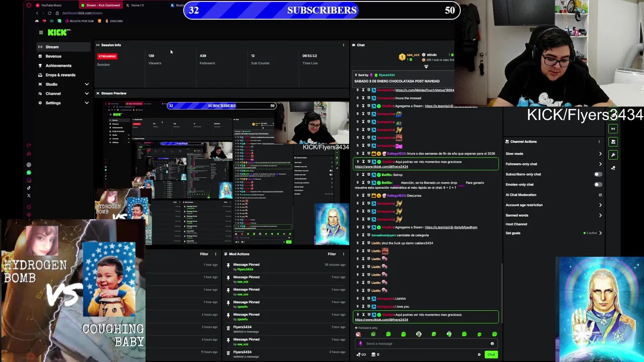Image resolution: width=644 pixels, height=362 pixels.
Task: Open the hamburger menu beside the Kick logo
Action: tap(41, 33)
